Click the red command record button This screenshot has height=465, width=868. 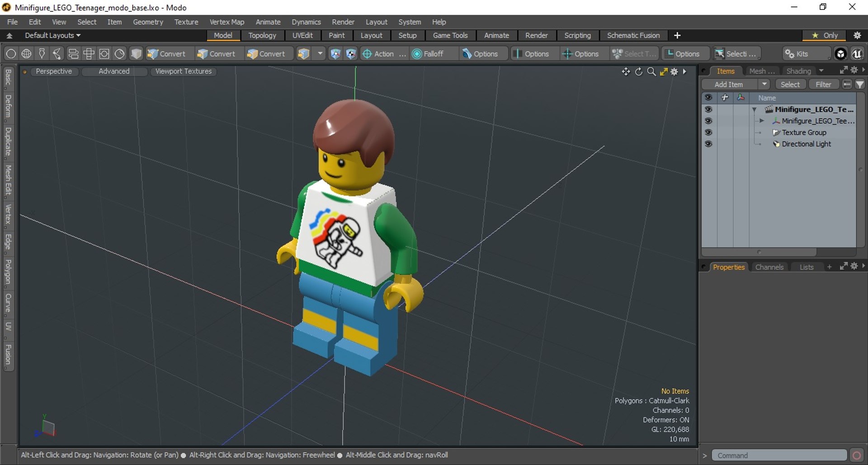click(856, 456)
